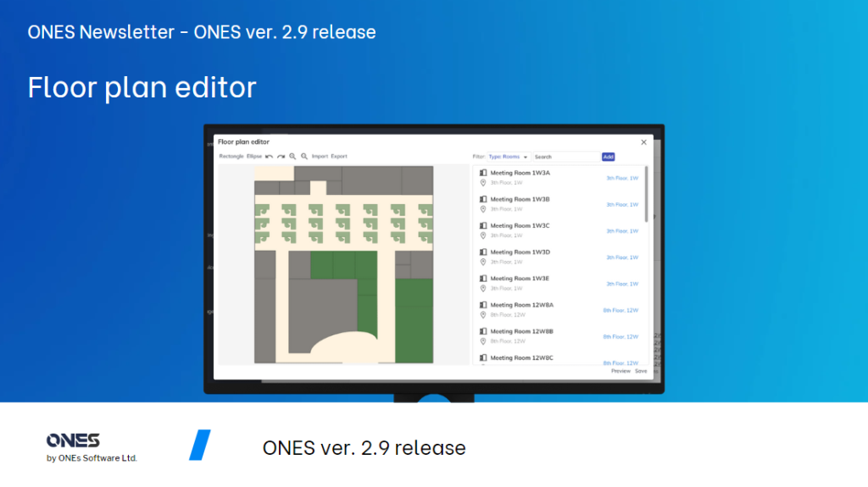Click the Floor plan editor dialog title
Viewport: 868px width, 487px height.
243,141
